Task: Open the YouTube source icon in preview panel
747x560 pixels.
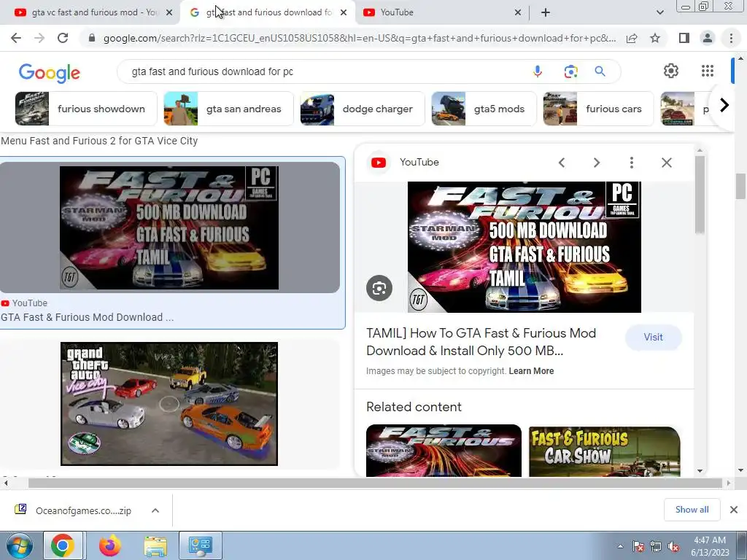Action: pyautogui.click(x=379, y=163)
